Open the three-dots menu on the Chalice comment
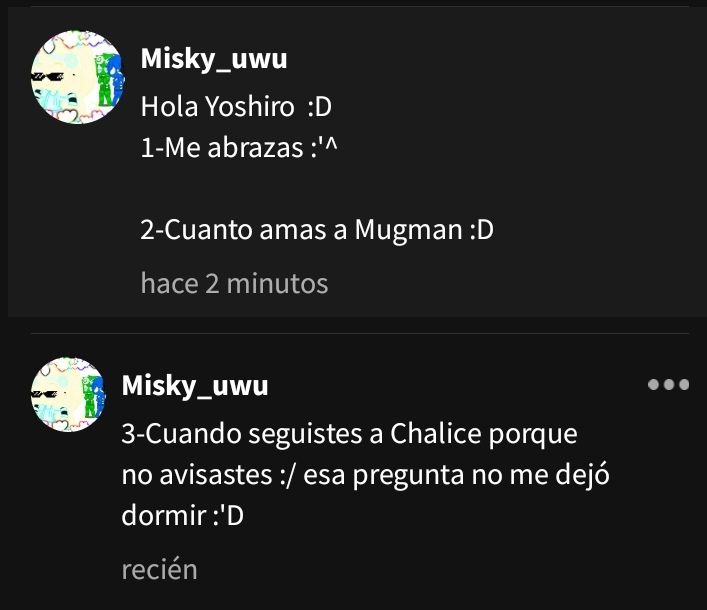 668,385
